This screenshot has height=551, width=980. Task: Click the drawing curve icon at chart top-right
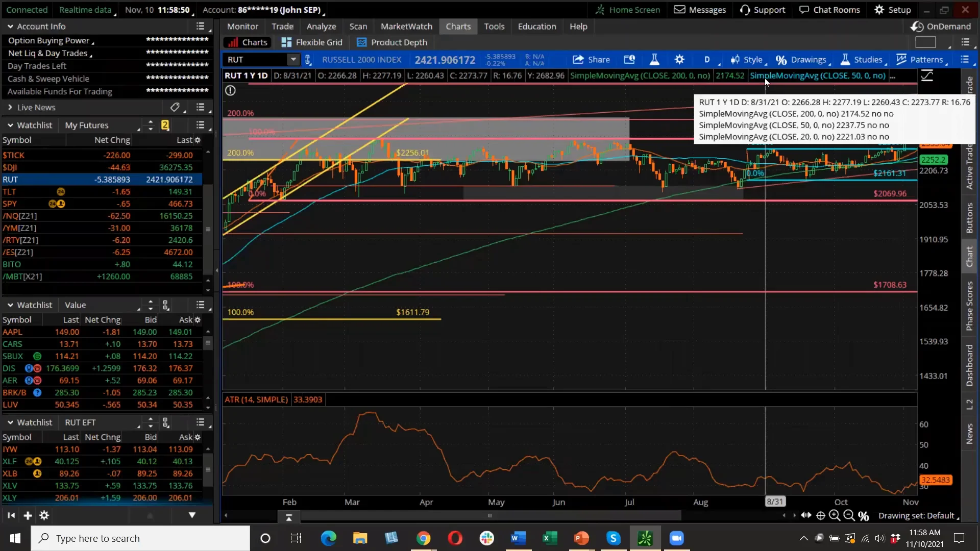tap(927, 76)
